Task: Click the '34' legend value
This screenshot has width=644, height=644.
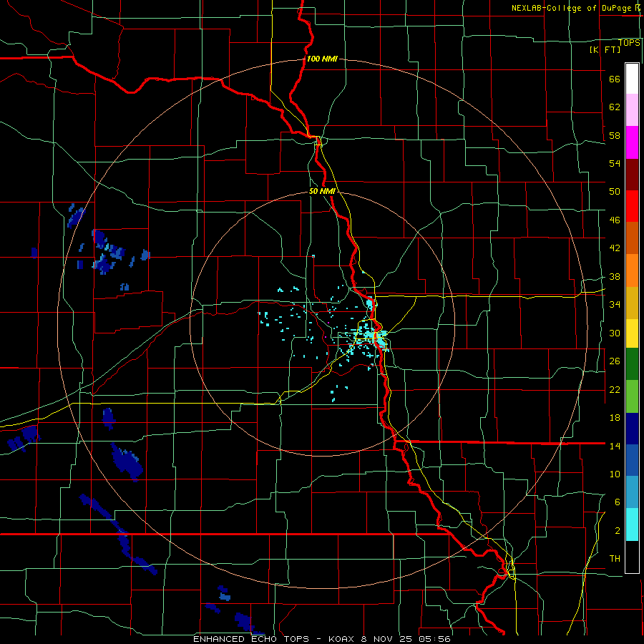Action: 615,304
